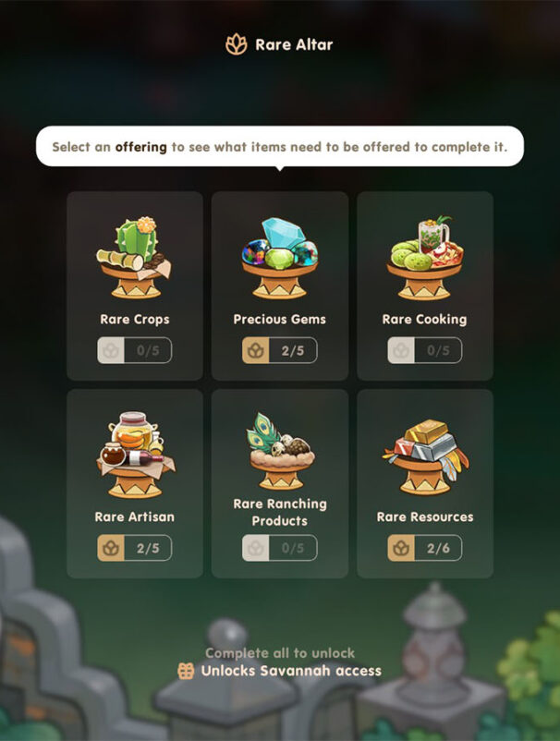Open the Rare Ranching peacock feather icon
The width and height of the screenshot is (560, 741).
[x=280, y=451]
